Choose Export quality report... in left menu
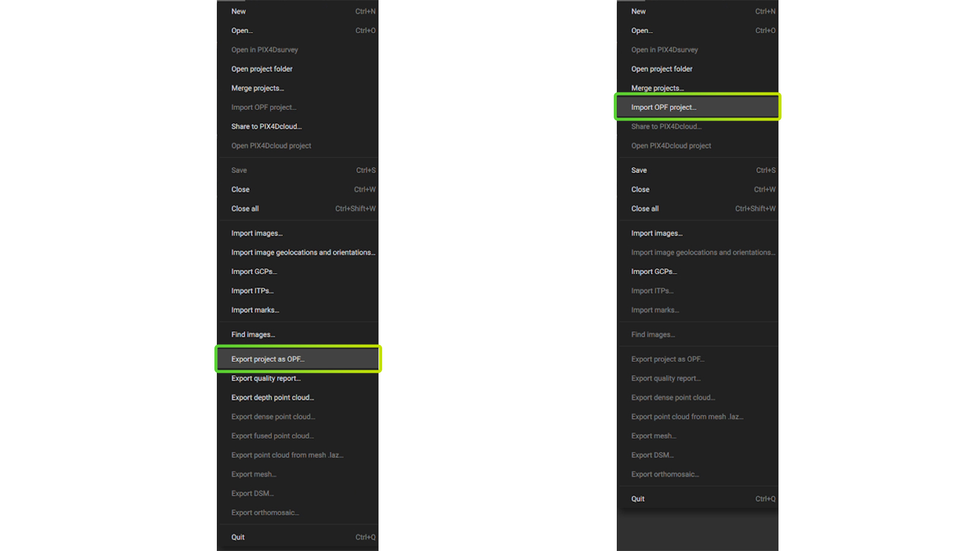The width and height of the screenshot is (980, 551). [298, 378]
